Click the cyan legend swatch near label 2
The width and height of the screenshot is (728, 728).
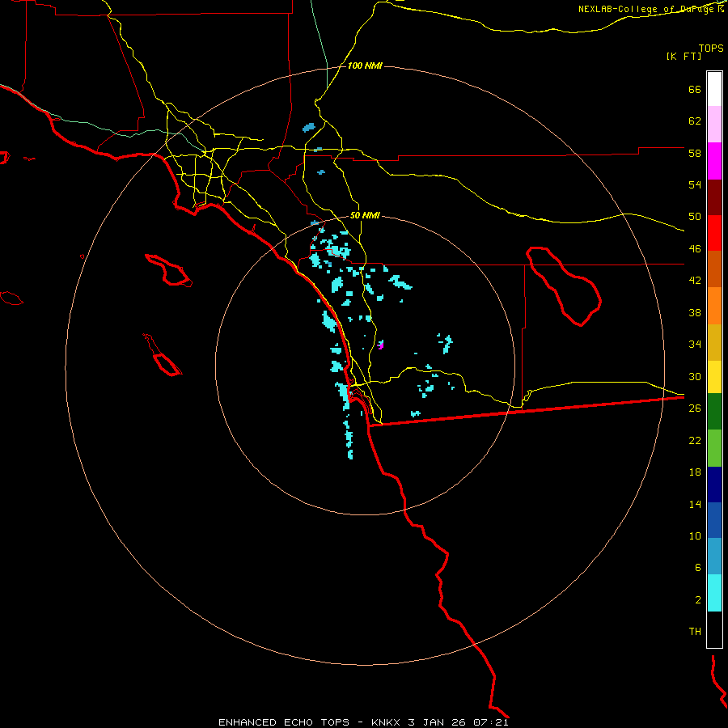[x=714, y=593]
